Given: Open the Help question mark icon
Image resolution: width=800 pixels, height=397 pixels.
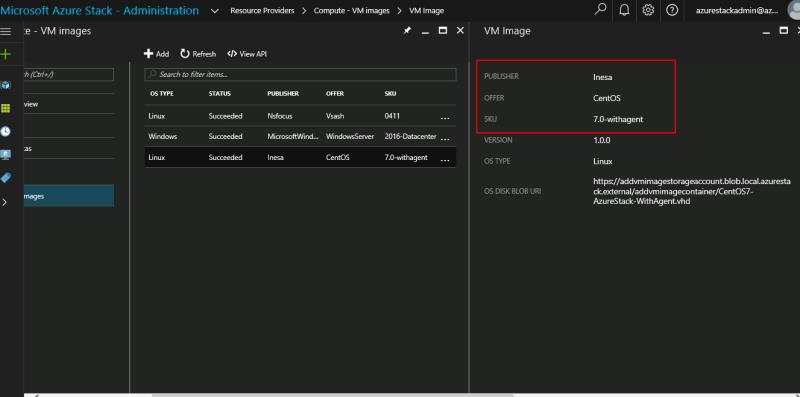Looking at the screenshot, I should (672, 10).
